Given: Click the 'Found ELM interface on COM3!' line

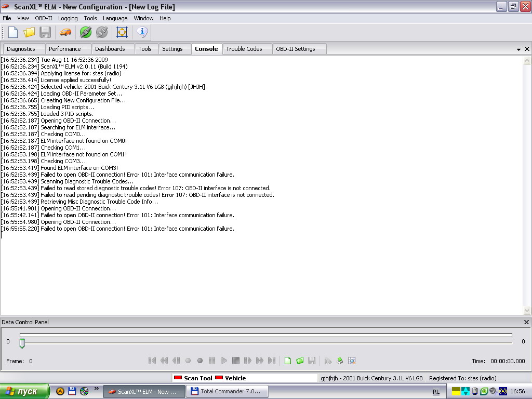Looking at the screenshot, I should tap(79, 168).
